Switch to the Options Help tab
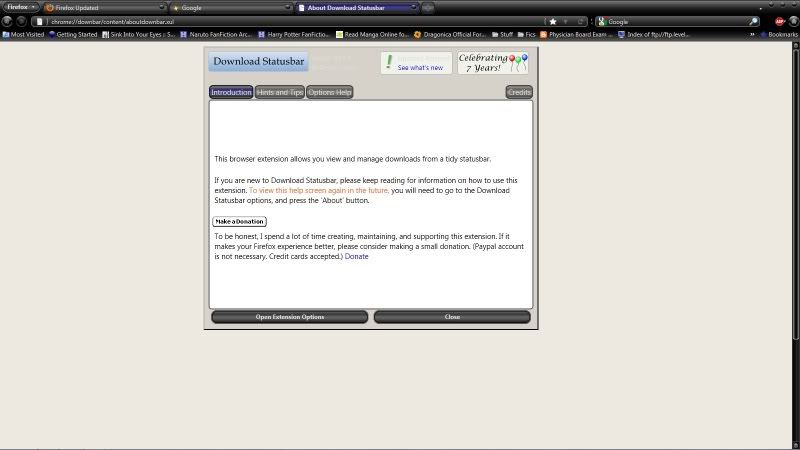This screenshot has width=800, height=450. (x=330, y=92)
